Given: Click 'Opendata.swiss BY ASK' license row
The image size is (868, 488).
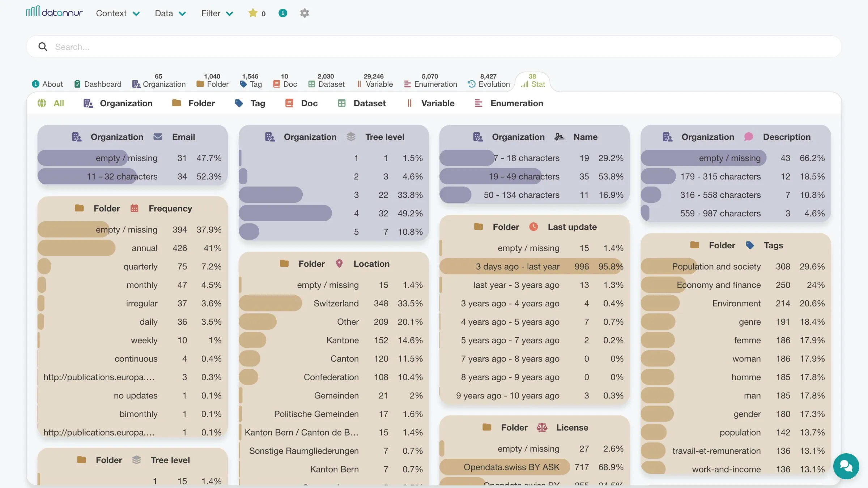Looking at the screenshot, I should [x=535, y=467].
